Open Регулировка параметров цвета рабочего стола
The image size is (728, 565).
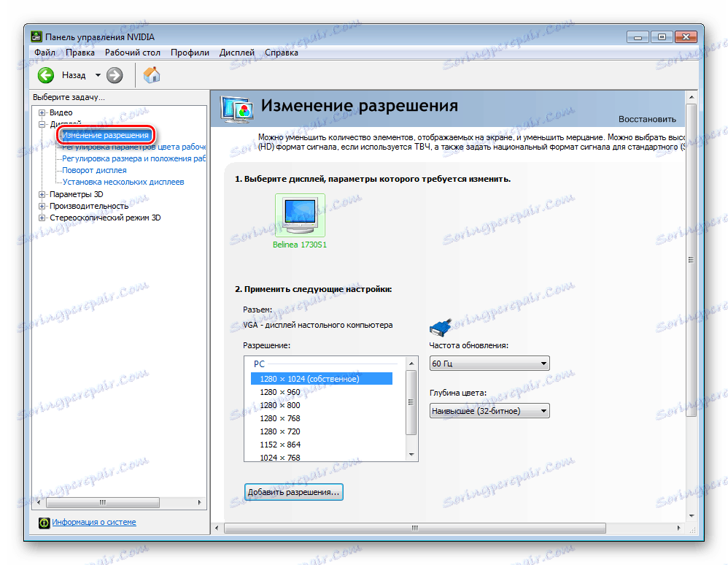pos(133,147)
